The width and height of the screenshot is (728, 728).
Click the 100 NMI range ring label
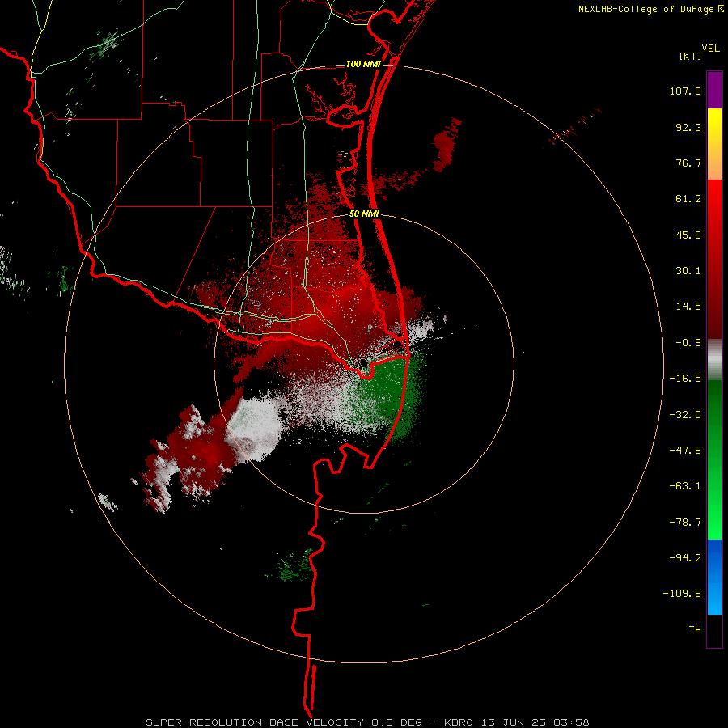363,64
